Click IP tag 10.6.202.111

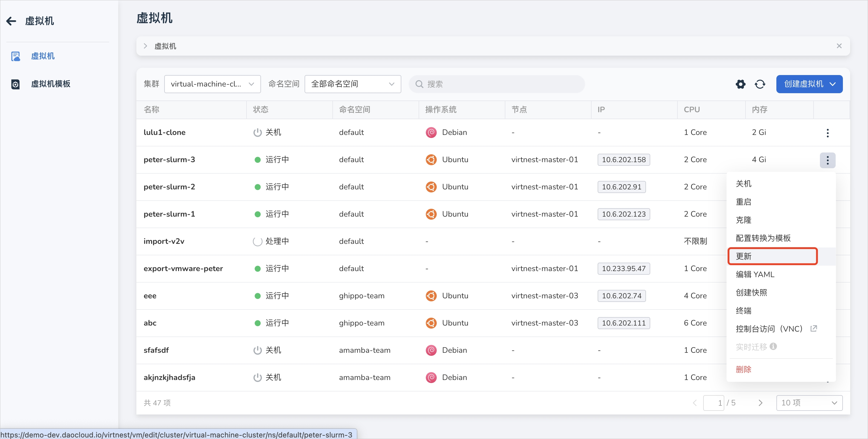pos(624,323)
